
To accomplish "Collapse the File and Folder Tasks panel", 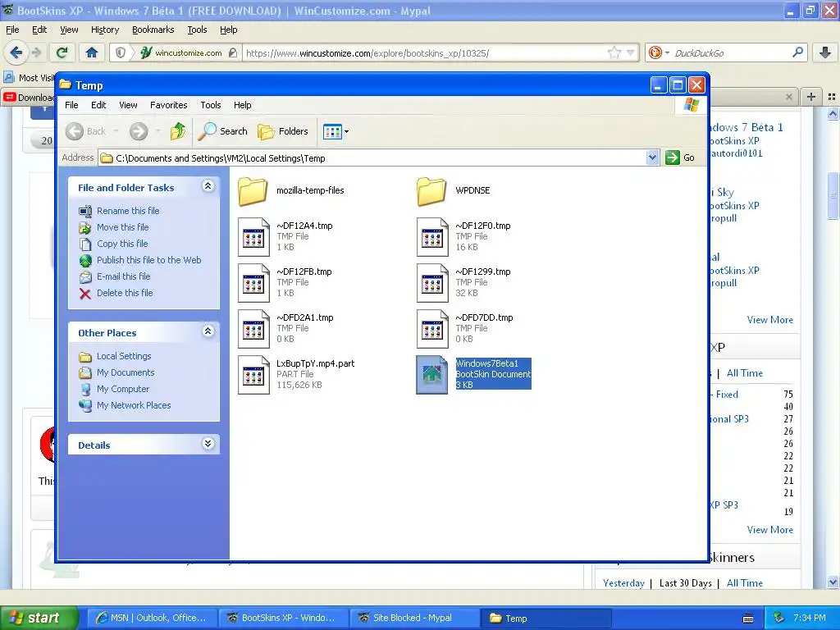I will 208,186.
